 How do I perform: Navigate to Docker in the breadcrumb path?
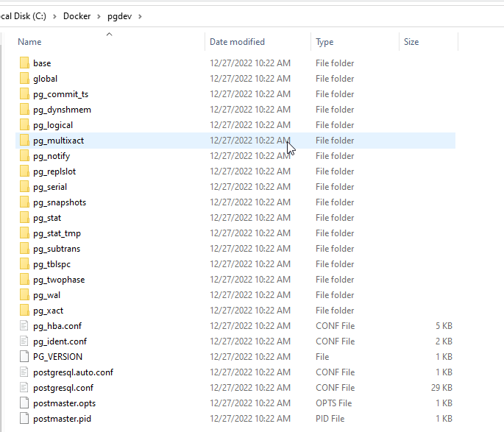coord(78,15)
